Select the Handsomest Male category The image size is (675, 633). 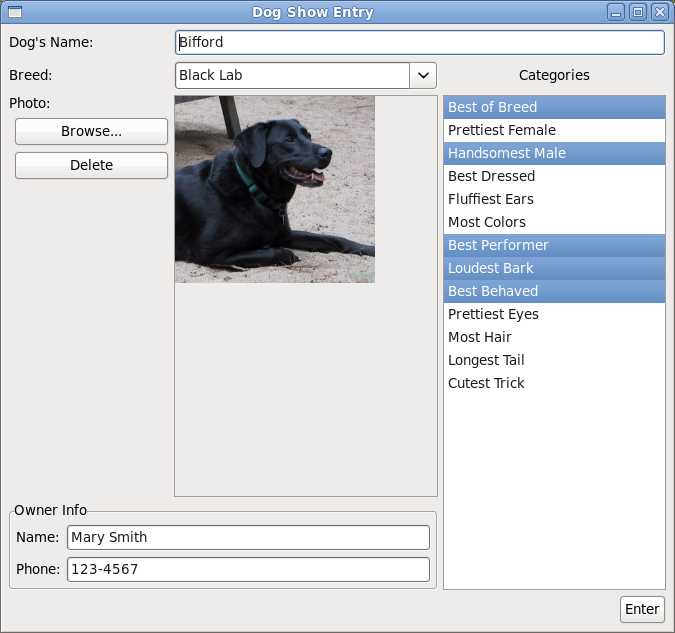(x=554, y=153)
